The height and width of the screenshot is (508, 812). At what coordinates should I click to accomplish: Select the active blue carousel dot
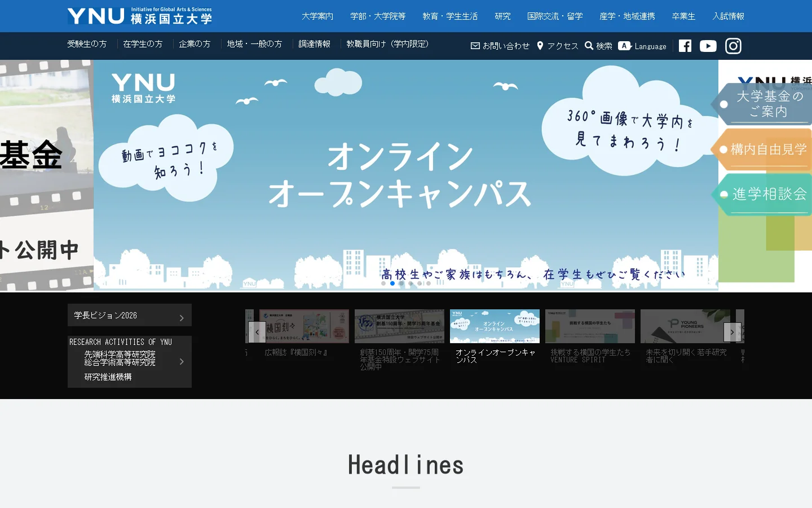click(392, 283)
